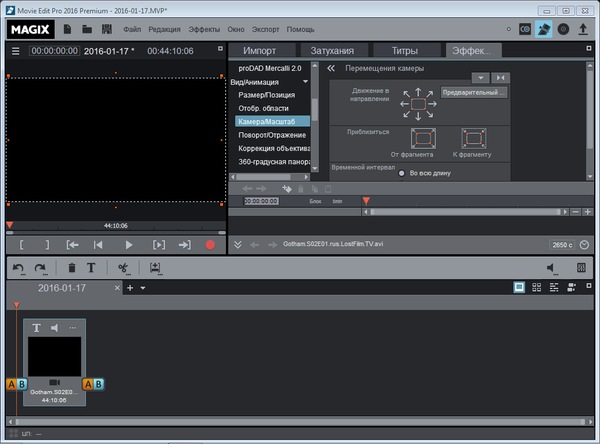Switch to the Титры tab

coord(403,49)
